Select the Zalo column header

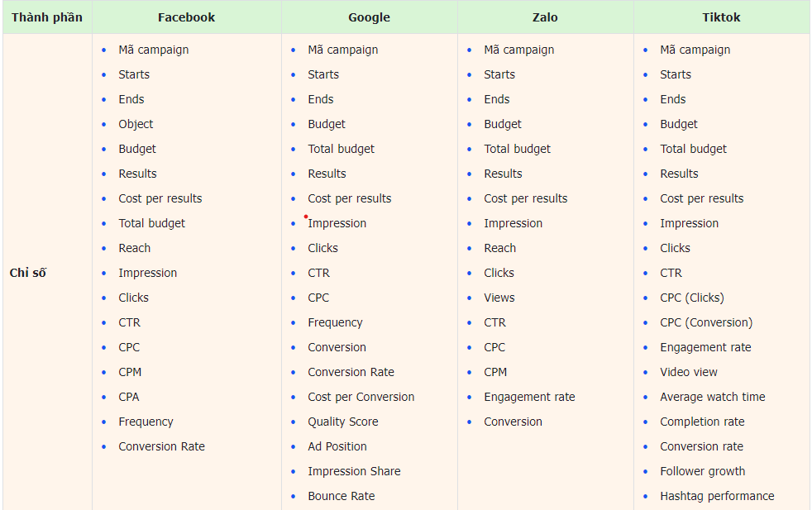545,17
